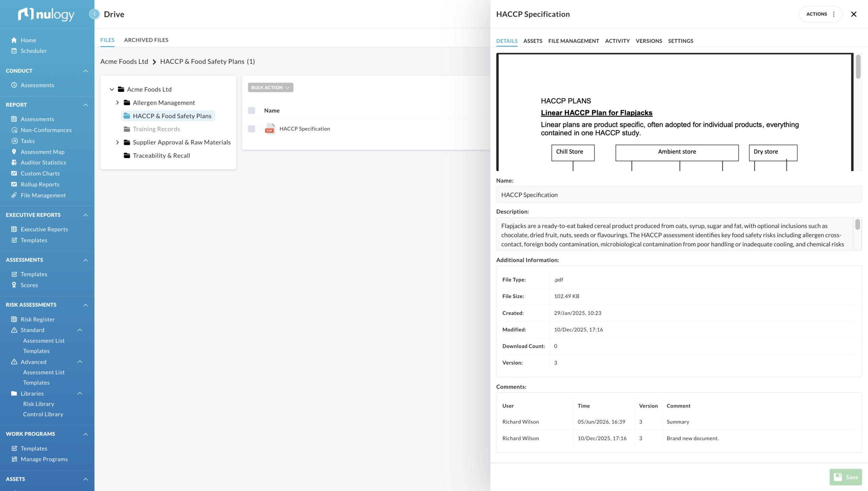Open the Actions menu button
The image size is (868, 491).
pyautogui.click(x=821, y=14)
